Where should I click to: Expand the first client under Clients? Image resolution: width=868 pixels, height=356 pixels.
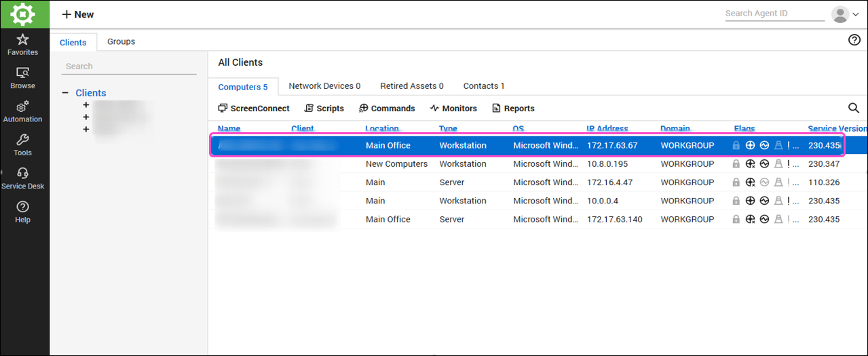click(x=86, y=105)
